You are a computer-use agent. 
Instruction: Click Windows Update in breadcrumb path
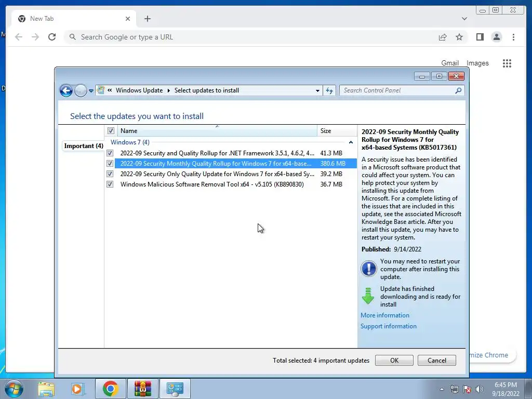(139, 90)
